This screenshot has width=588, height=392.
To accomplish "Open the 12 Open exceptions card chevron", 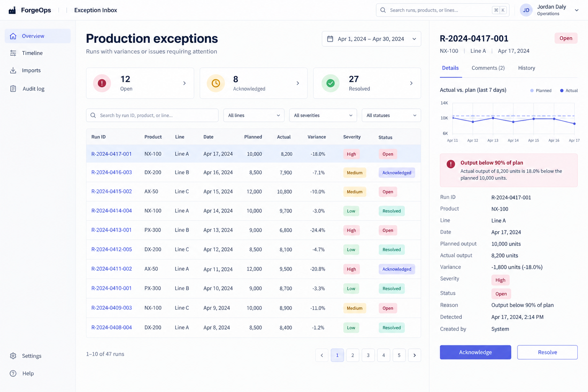I will [184, 83].
